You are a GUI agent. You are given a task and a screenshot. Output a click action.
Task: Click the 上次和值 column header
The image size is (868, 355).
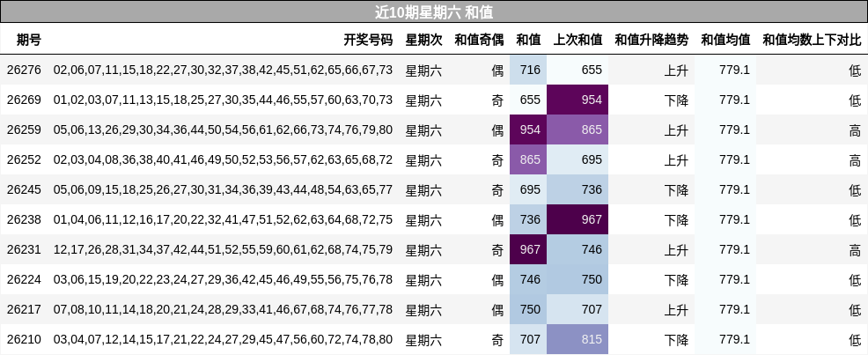(577, 40)
